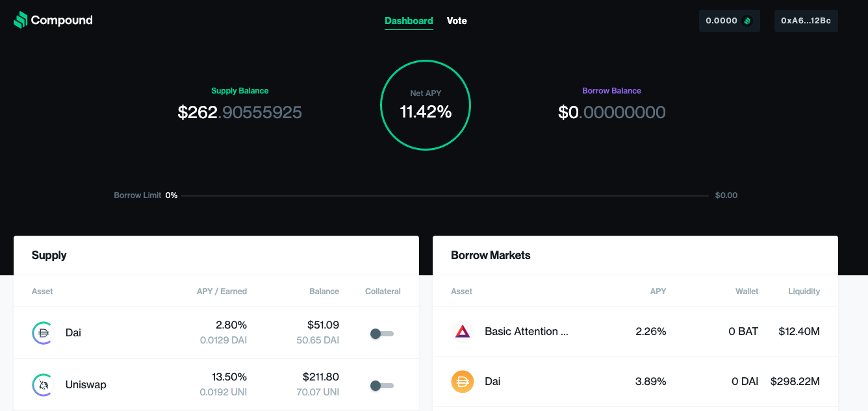
Task: Click the Liquidity column header
Action: (x=804, y=292)
